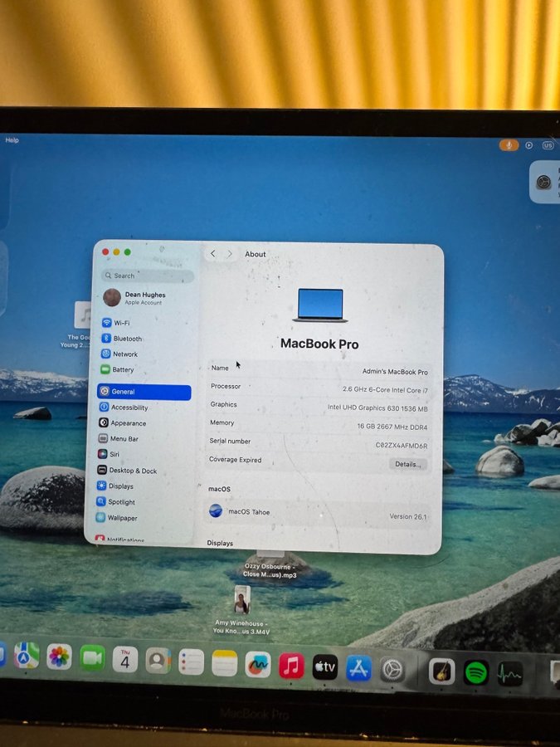Open the Help menu
This screenshot has width=560, height=747.
pyautogui.click(x=12, y=140)
